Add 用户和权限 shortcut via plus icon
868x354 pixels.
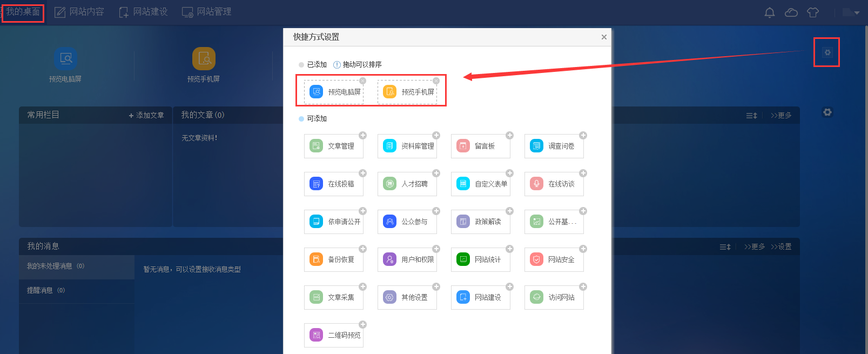[436, 249]
